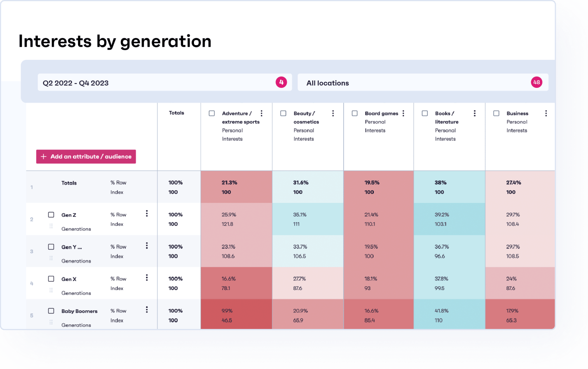The width and height of the screenshot is (588, 369).
Task: Open the Gen Z row three-dot menu
Action: tap(147, 213)
